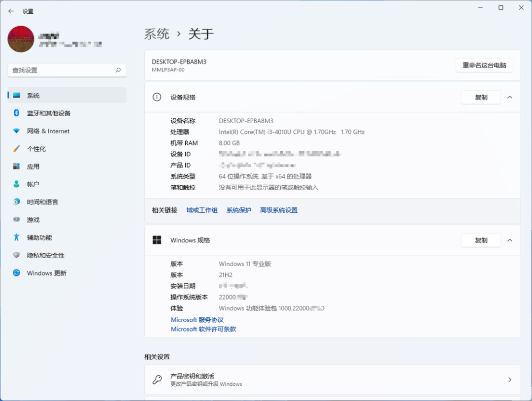Maximize the Settings window
The width and height of the screenshot is (532, 401).
pyautogui.click(x=500, y=7)
